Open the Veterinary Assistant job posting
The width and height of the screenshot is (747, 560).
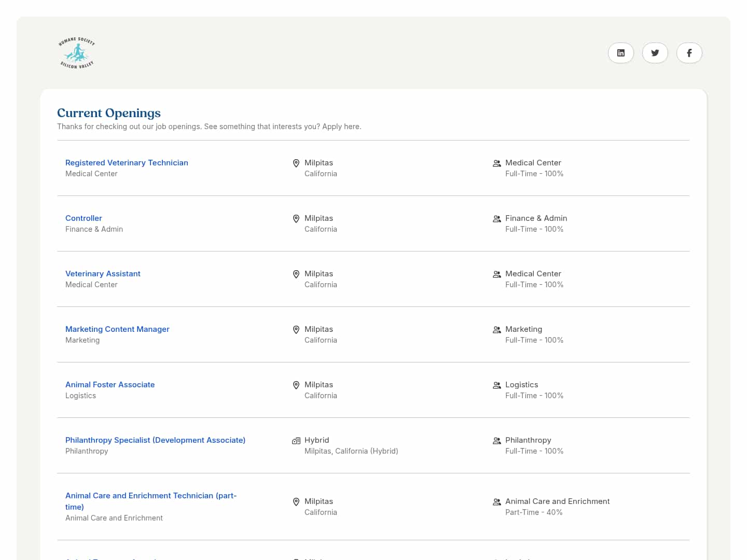point(103,274)
